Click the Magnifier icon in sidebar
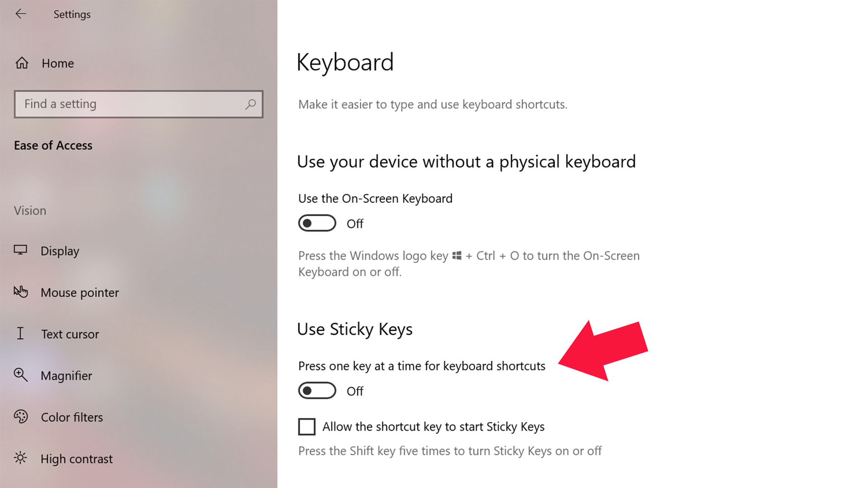The width and height of the screenshot is (868, 488). click(x=20, y=375)
